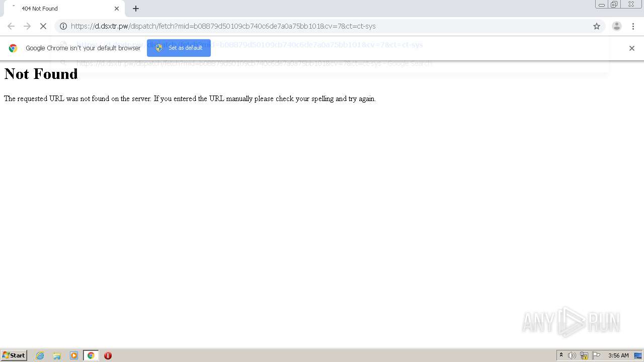Launch Internet Explorer from the taskbar
The image size is (644, 362).
[40, 355]
